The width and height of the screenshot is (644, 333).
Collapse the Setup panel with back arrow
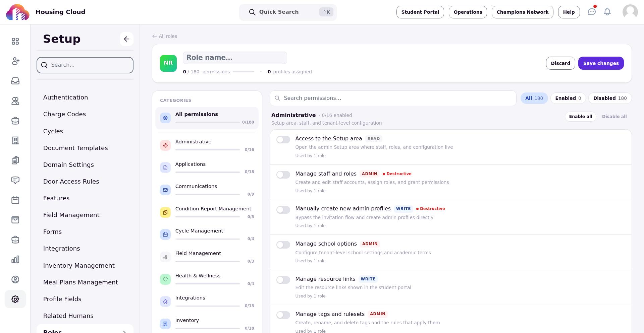126,39
